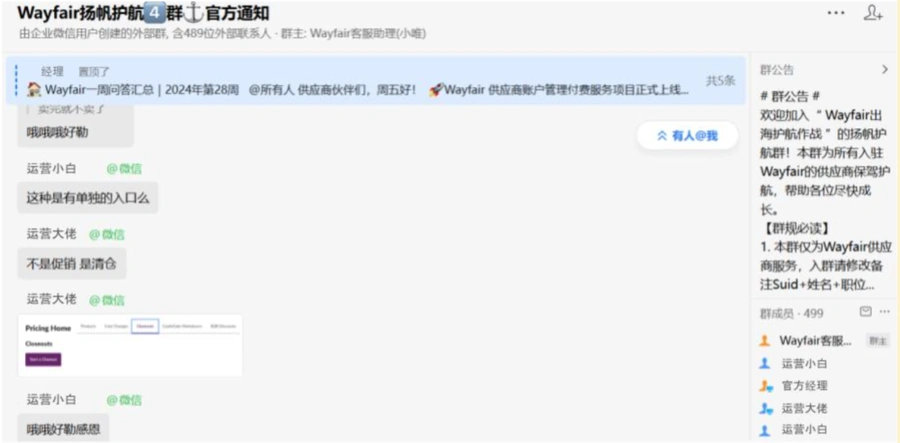Screen dimensions: 900x443
Task: Click sender name 运营大佬 above the screenshot image
Action: point(51,299)
